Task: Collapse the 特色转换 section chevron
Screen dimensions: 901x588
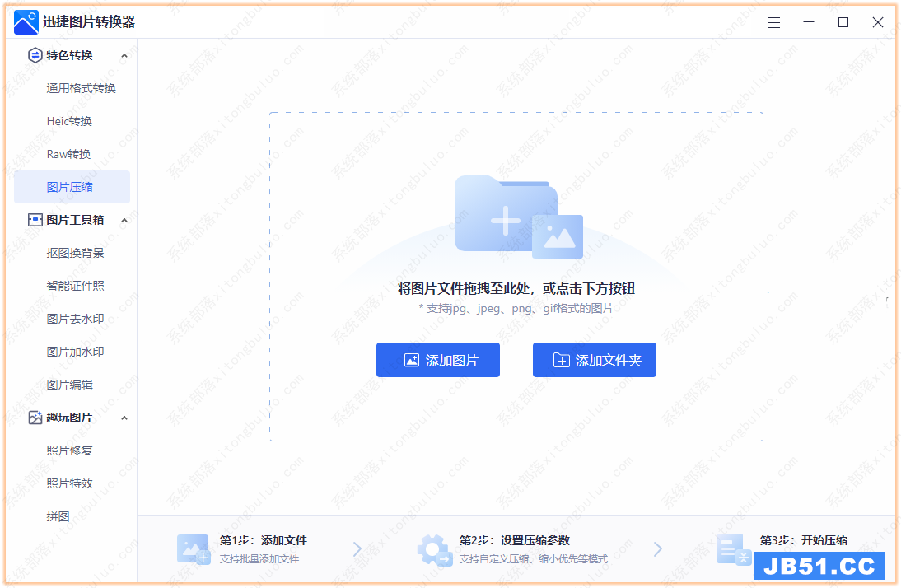Action: (124, 56)
